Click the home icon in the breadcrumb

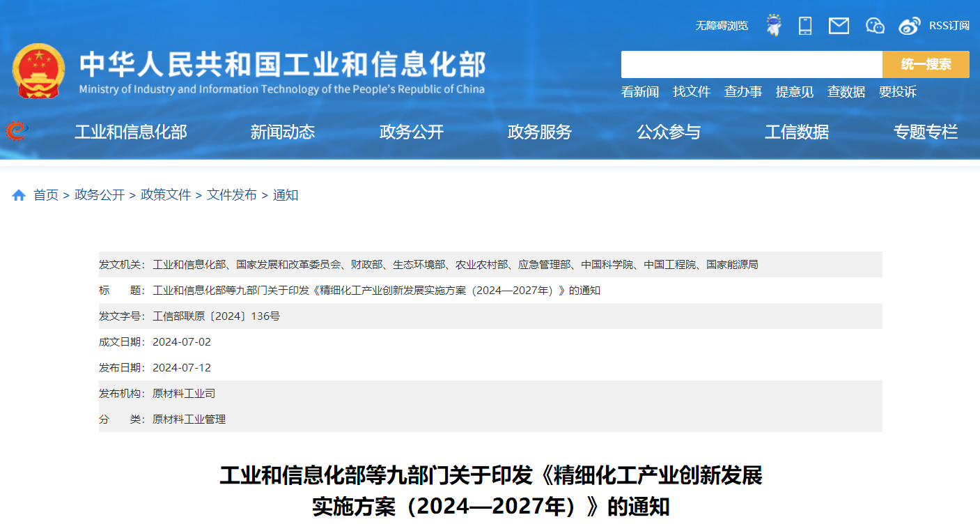point(19,195)
